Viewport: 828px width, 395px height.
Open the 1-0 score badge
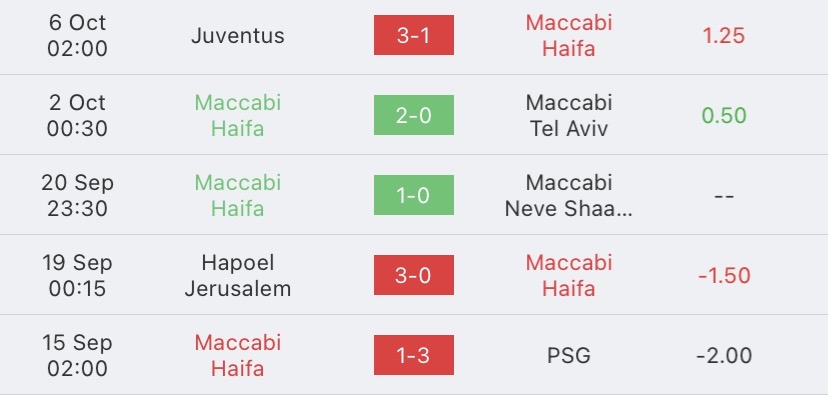pyautogui.click(x=413, y=195)
